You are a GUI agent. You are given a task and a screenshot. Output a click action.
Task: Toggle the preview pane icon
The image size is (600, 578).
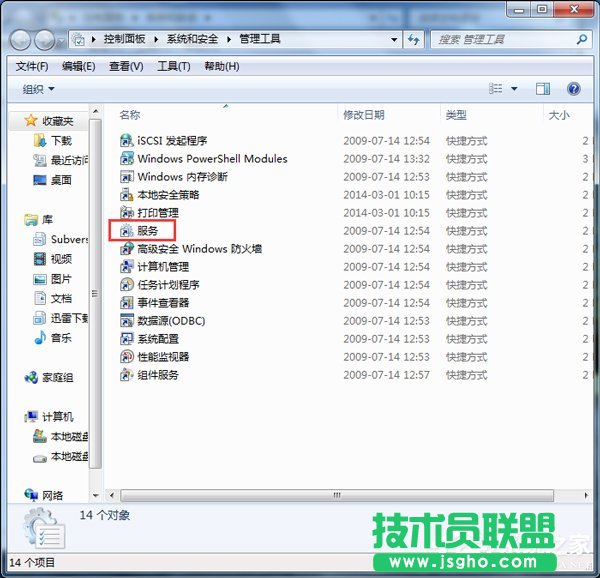point(543,89)
